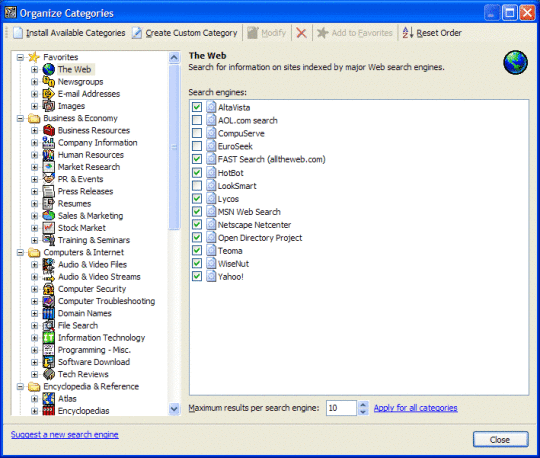The height and width of the screenshot is (458, 540).
Task: Uncheck the HotBot checkbox
Action: click(197, 172)
